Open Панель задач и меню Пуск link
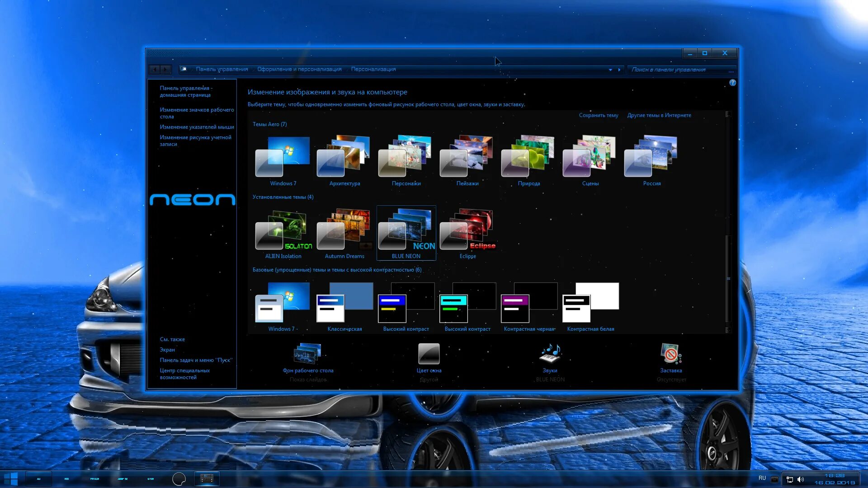Viewport: 868px width, 488px height. tap(196, 360)
